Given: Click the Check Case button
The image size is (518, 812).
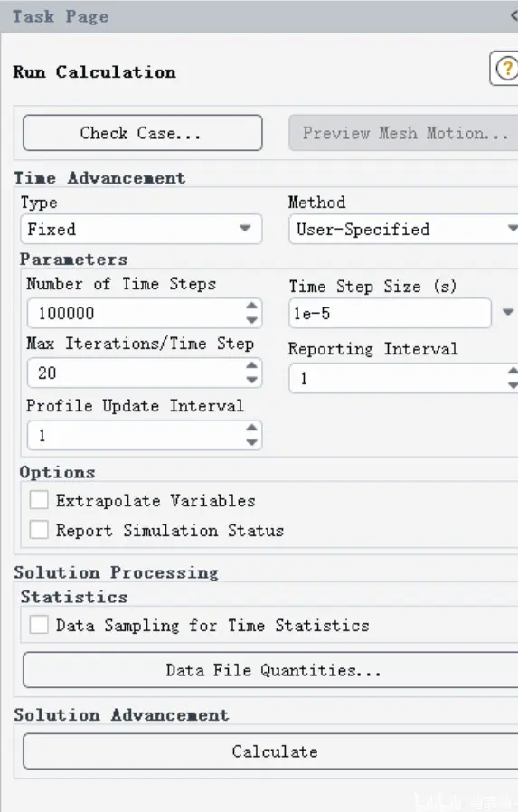Looking at the screenshot, I should [143, 133].
